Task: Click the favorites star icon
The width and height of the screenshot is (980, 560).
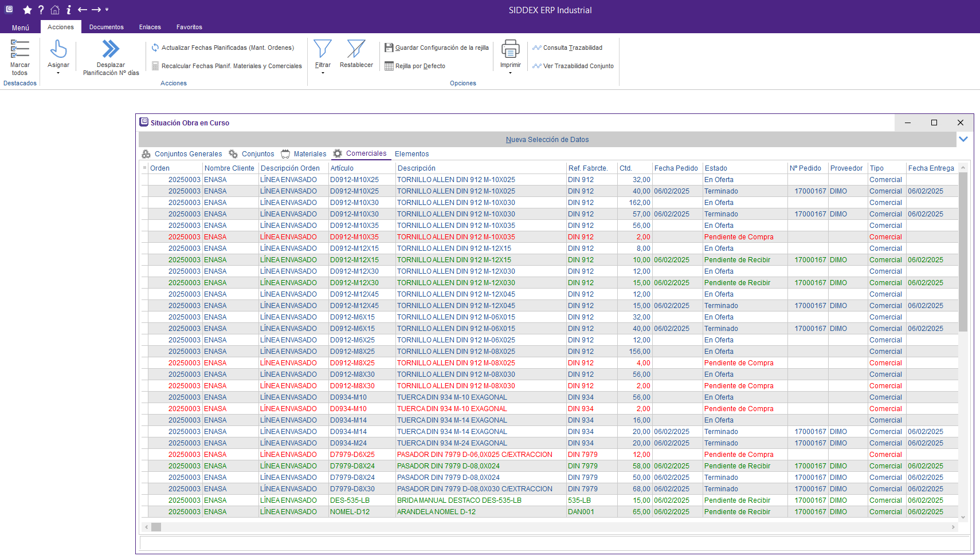Action: coord(27,10)
